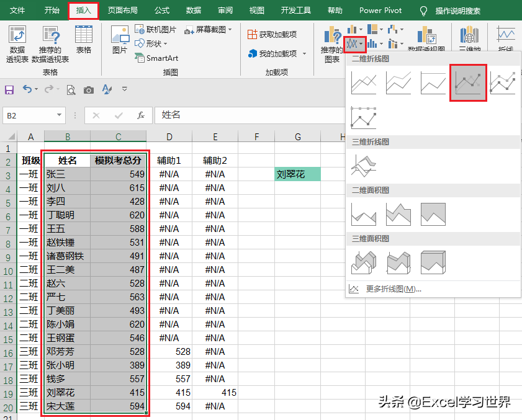Save the workbook from quick access toolbar

point(9,89)
